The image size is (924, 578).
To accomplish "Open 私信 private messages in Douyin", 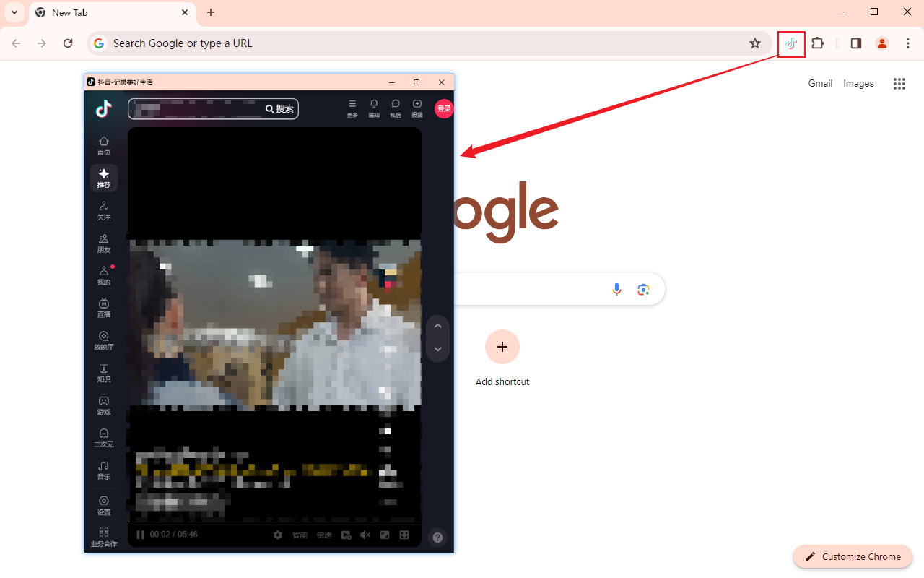I will point(396,108).
